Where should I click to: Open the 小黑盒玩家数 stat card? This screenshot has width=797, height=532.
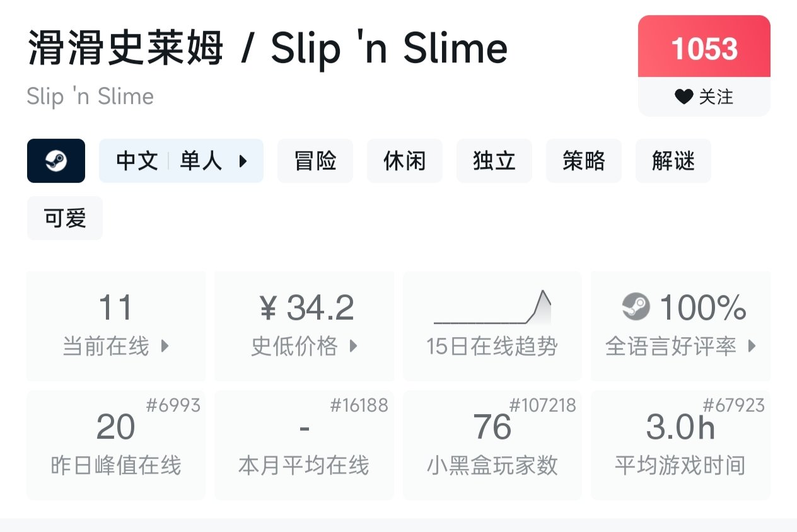(492, 445)
